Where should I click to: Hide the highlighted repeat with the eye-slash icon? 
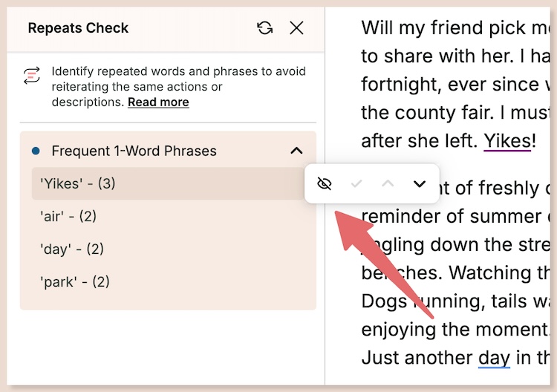[324, 184]
